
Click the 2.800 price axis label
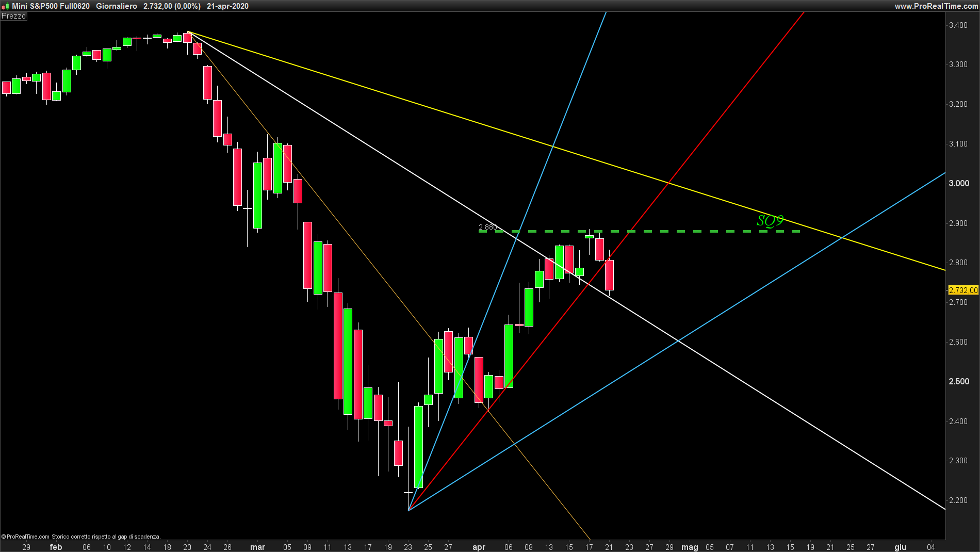(x=958, y=262)
